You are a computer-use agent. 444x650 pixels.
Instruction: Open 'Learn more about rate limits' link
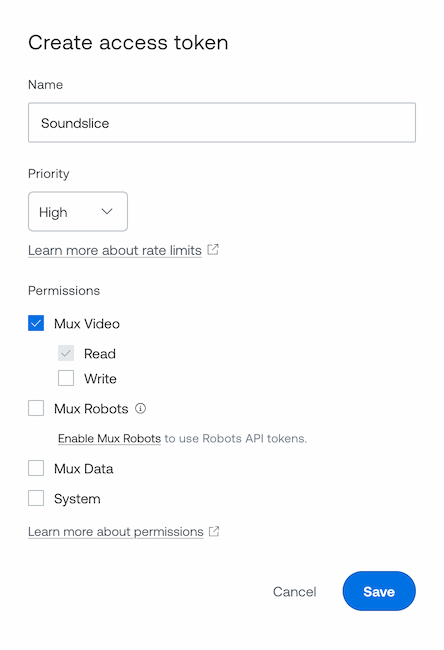pyautogui.click(x=115, y=250)
